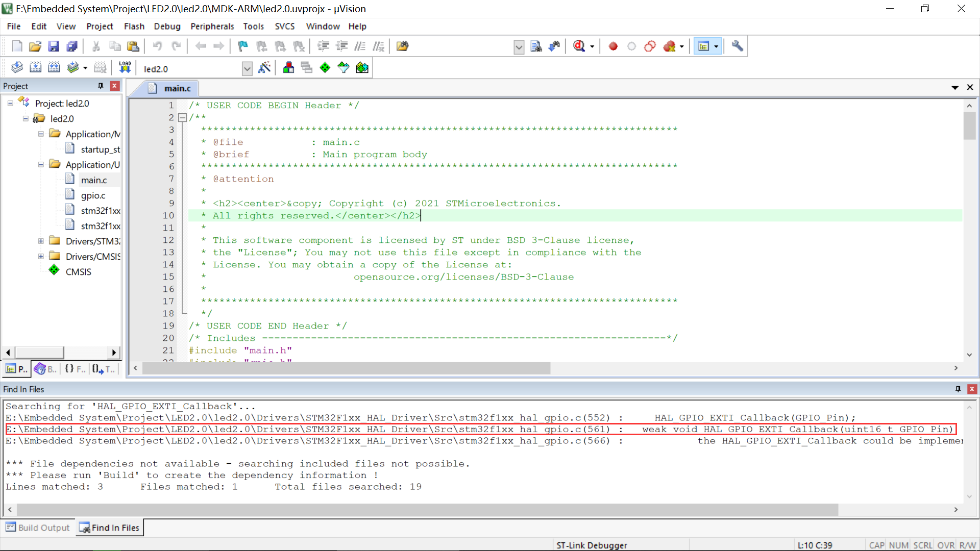Click the Manage Run-Time Environment green diamond
This screenshot has width=980, height=551.
pyautogui.click(x=325, y=68)
